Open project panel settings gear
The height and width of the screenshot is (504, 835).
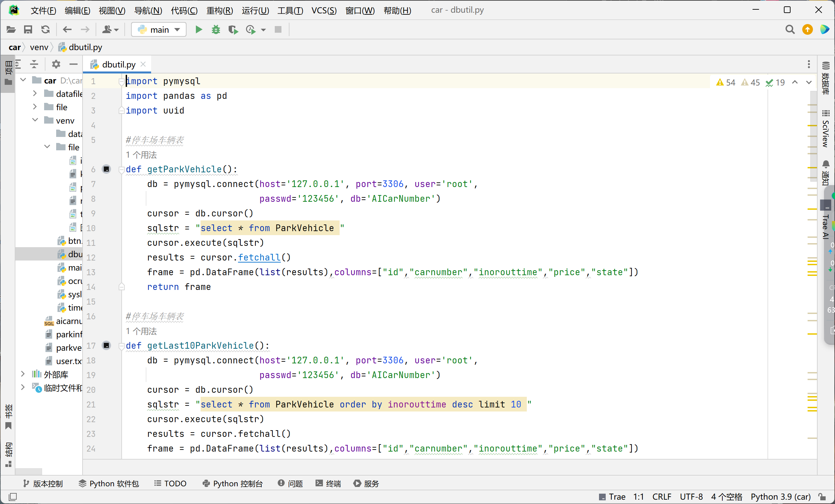[x=56, y=64]
